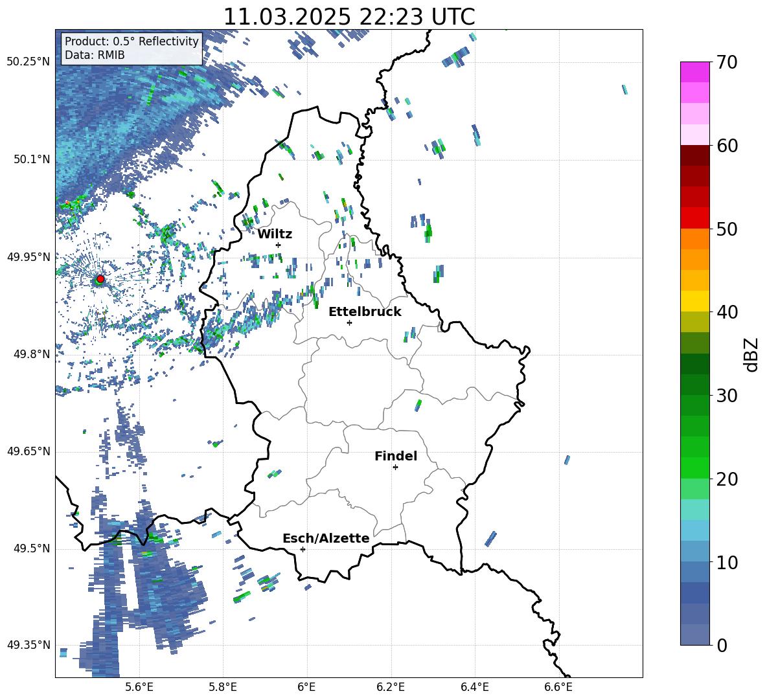Pick the orange colorbar segment above 40
The height and width of the screenshot is (700, 767).
(x=695, y=280)
